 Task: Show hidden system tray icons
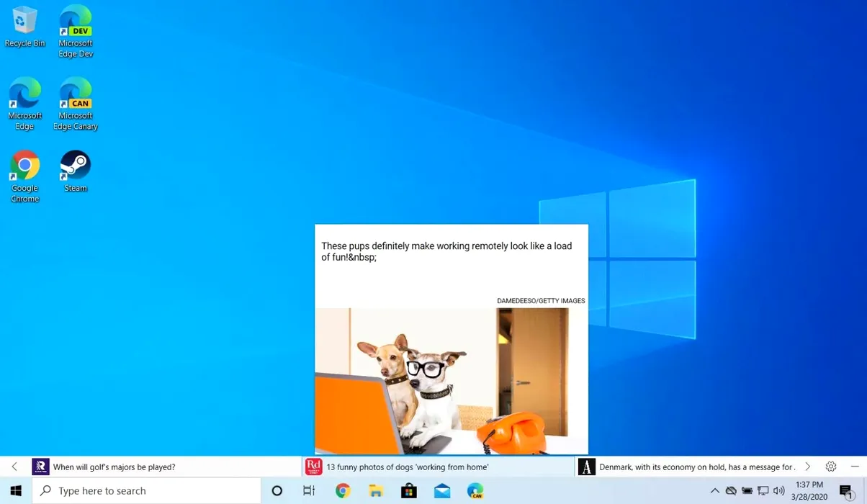point(714,491)
